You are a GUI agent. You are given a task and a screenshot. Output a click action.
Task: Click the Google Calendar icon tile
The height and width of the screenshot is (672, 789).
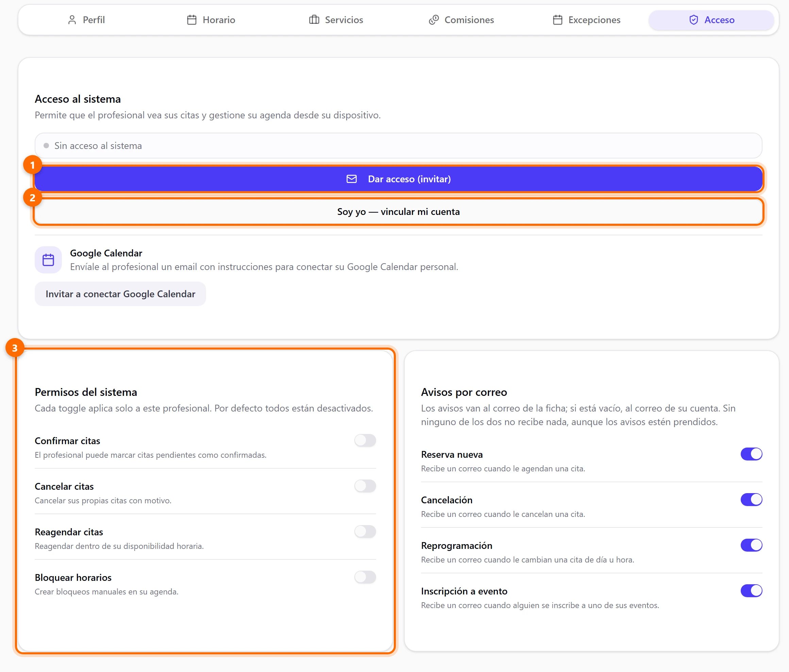click(x=48, y=260)
